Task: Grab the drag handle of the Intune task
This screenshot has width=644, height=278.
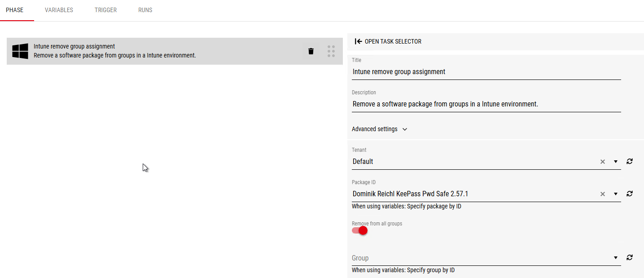Action: pos(331,51)
